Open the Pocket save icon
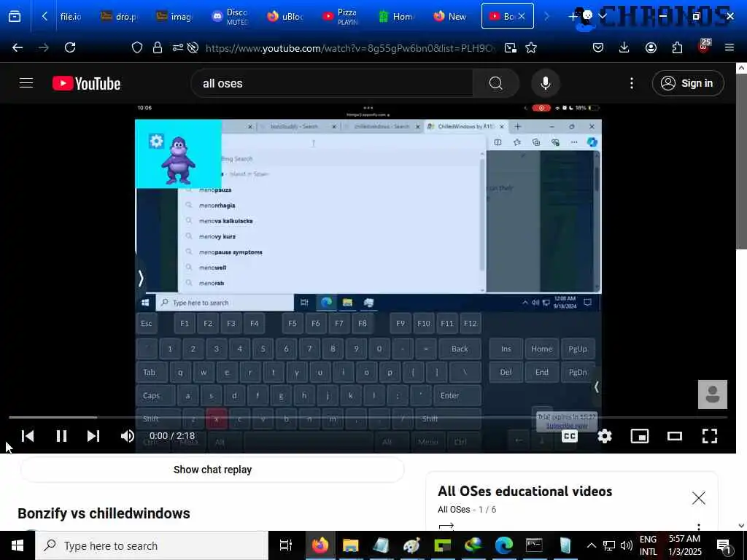Image resolution: width=747 pixels, height=560 pixels. [598, 47]
